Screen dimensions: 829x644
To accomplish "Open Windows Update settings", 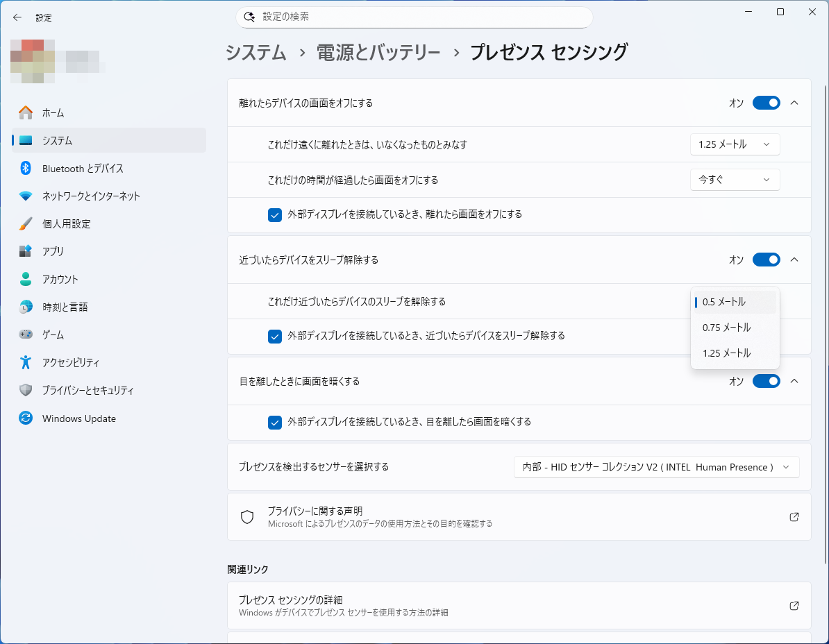I will point(78,418).
